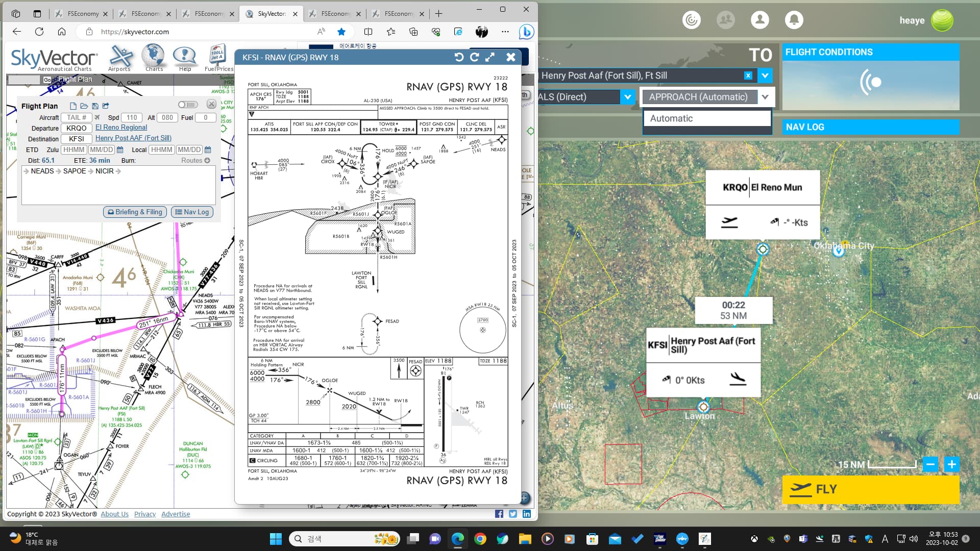Click the SkyVector Help speech bubble icon
Screen dimensions: 980x551
[x=184, y=57]
